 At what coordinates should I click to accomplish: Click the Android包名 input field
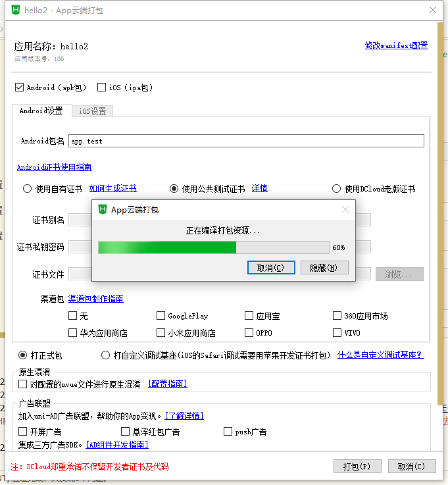point(246,141)
